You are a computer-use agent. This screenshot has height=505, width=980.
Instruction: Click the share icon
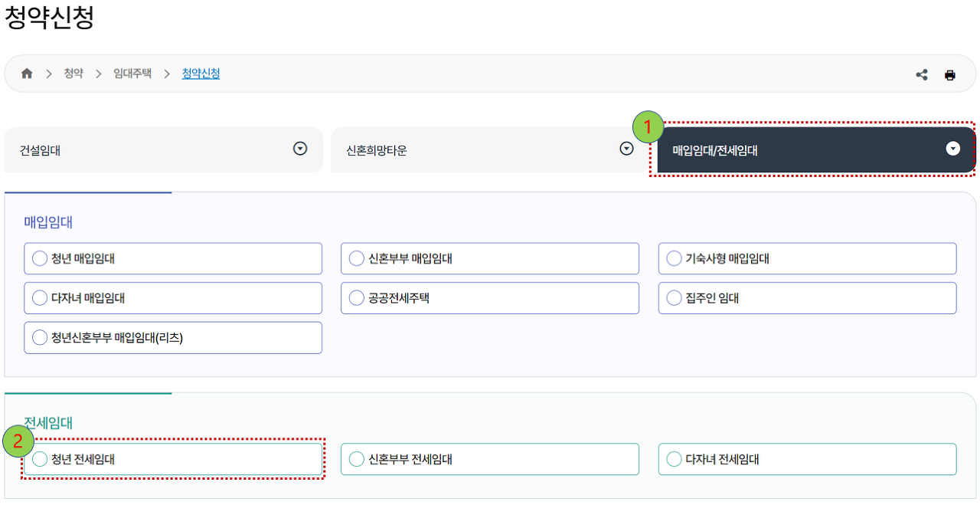pyautogui.click(x=922, y=74)
